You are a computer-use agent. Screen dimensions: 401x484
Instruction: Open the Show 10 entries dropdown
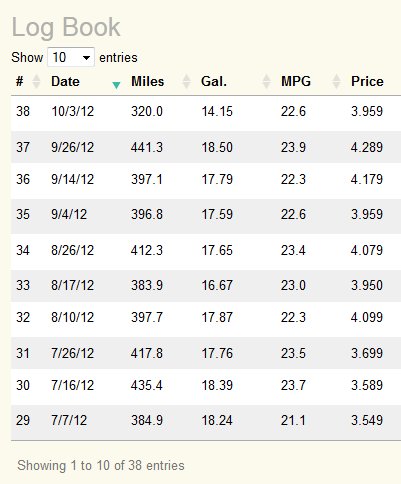[71, 57]
